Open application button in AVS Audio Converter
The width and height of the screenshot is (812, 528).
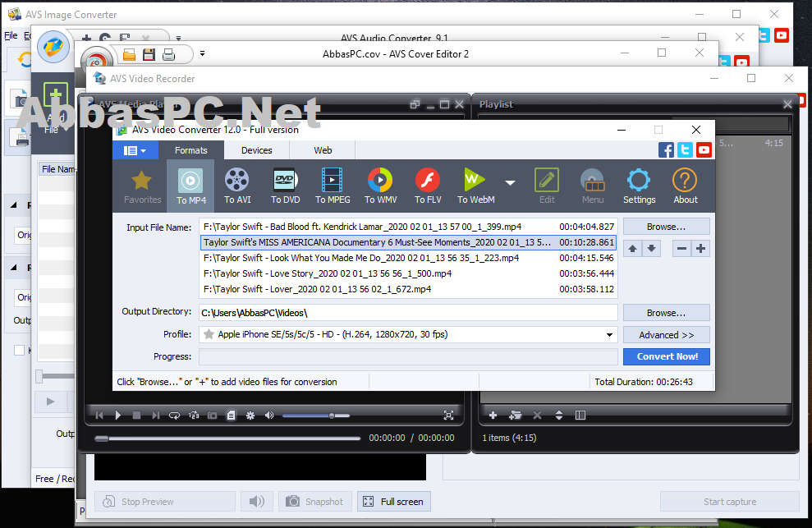(x=53, y=47)
